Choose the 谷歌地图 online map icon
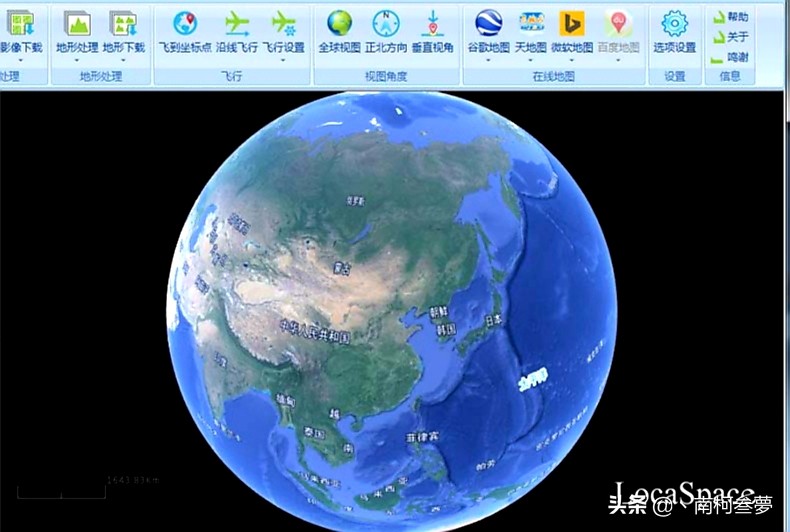This screenshot has width=790, height=532. click(488, 25)
